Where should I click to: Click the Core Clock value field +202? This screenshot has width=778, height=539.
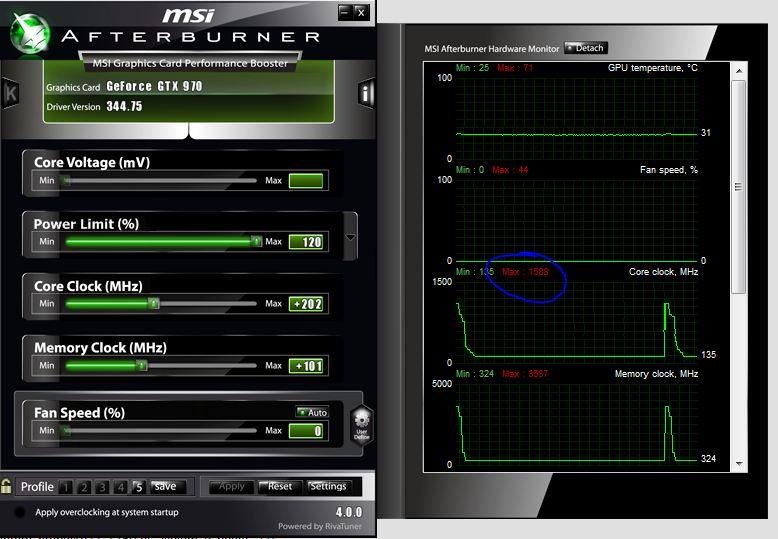click(306, 304)
